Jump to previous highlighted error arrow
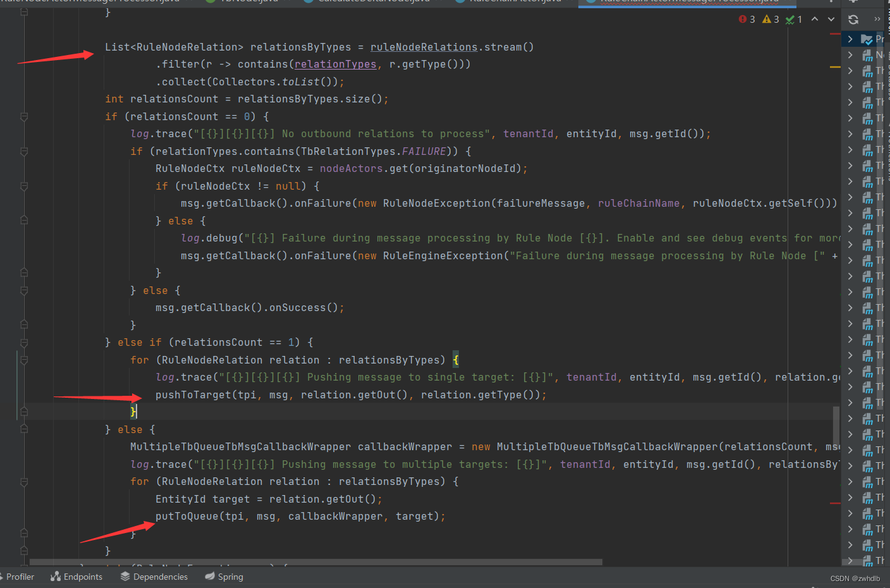Viewport: 890px width, 588px height. coord(815,19)
